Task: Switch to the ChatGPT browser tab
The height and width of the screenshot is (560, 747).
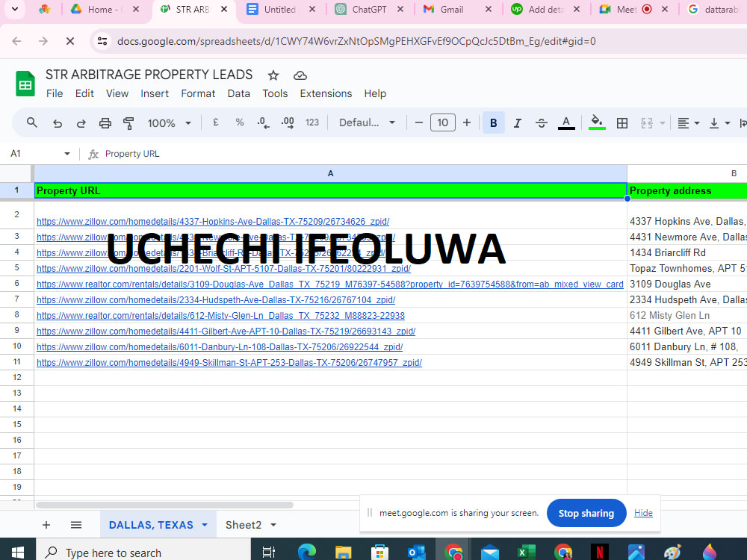Action: [368, 10]
